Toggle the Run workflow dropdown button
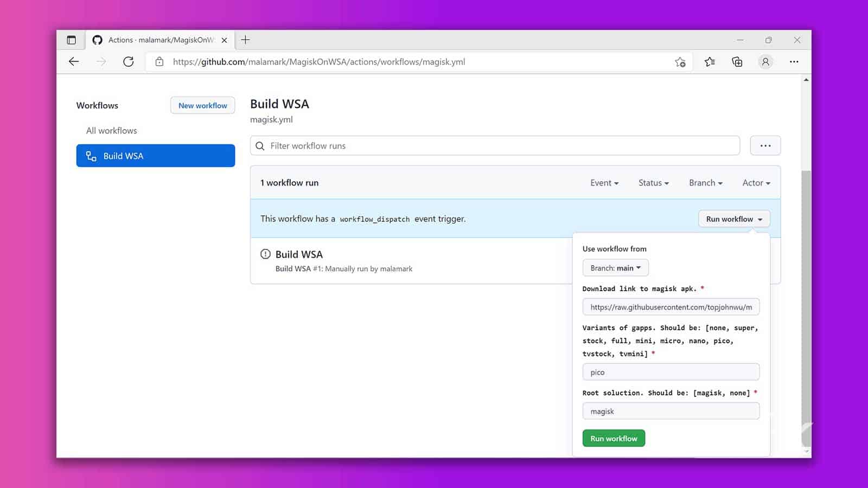The height and width of the screenshot is (488, 868). [734, 219]
